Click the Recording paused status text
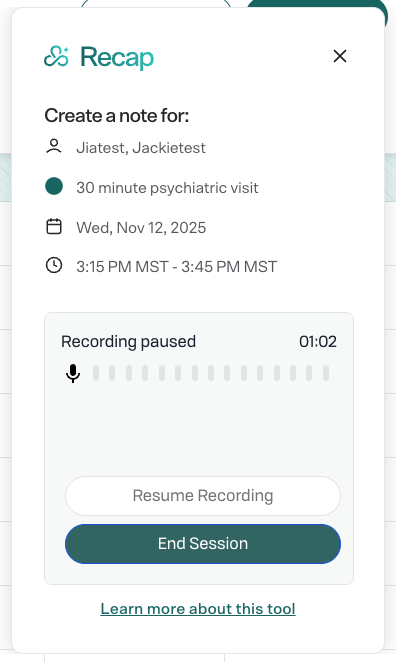The width and height of the screenshot is (396, 662). 128,342
